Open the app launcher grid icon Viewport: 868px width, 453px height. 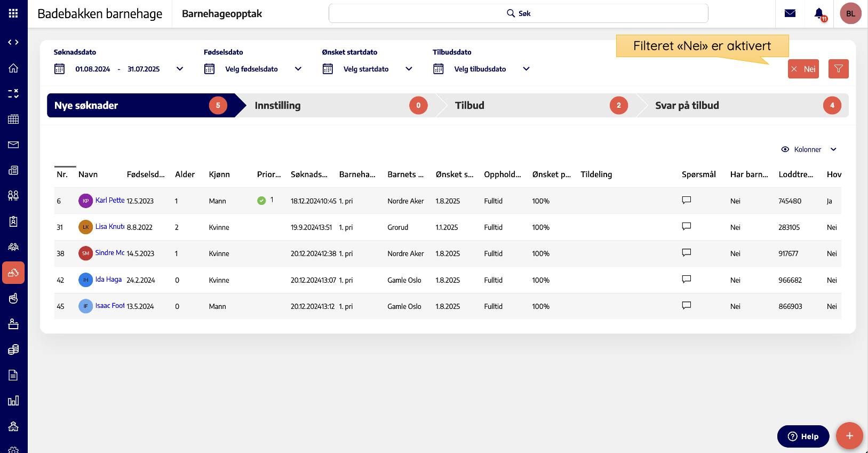(13, 13)
